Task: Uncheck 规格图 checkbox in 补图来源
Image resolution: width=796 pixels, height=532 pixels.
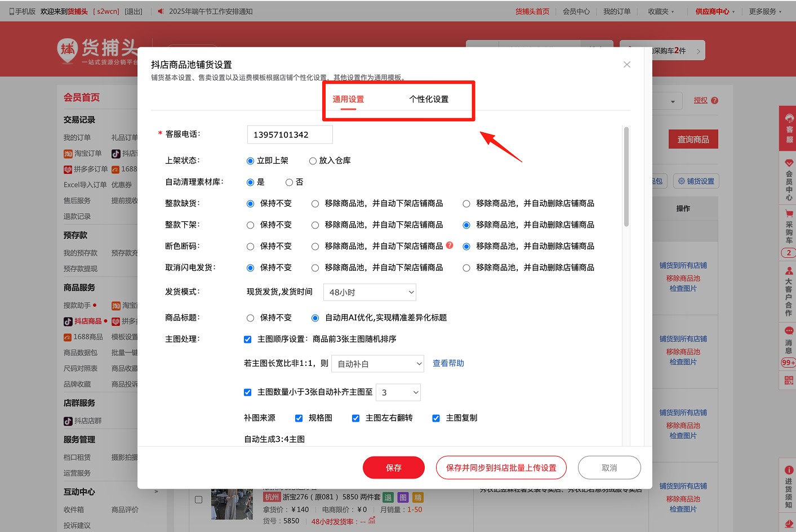Action: pyautogui.click(x=299, y=418)
